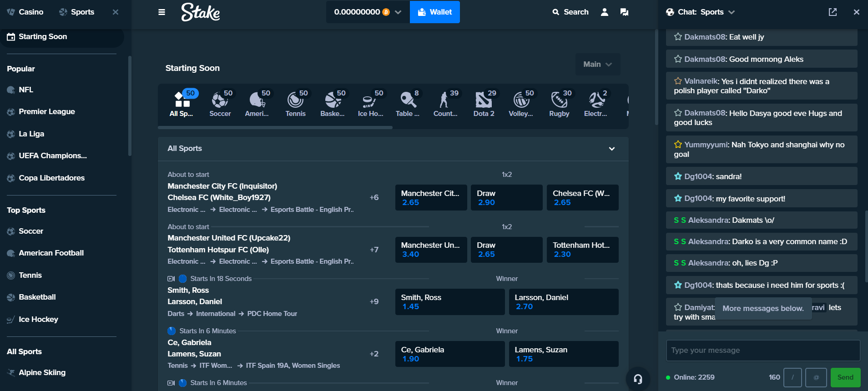Click the Search magnifier button
Image resolution: width=868 pixels, height=391 pixels.
pyautogui.click(x=570, y=12)
